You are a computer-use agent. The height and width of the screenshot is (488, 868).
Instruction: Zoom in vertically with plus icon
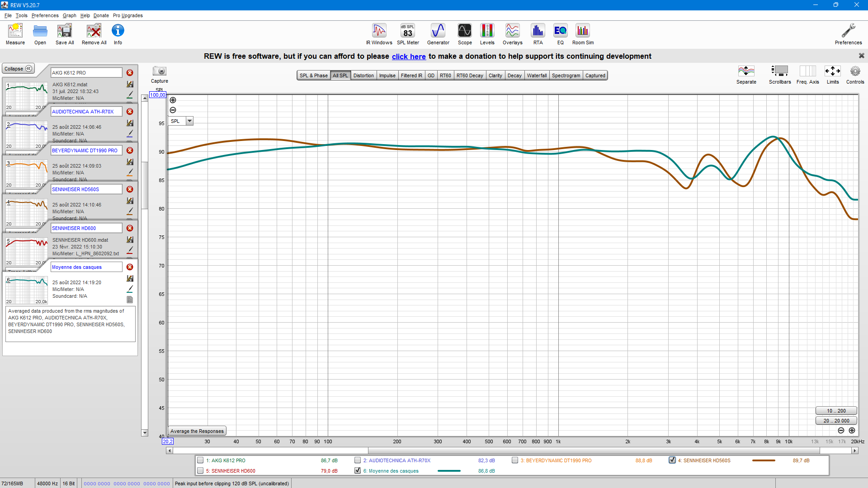173,100
